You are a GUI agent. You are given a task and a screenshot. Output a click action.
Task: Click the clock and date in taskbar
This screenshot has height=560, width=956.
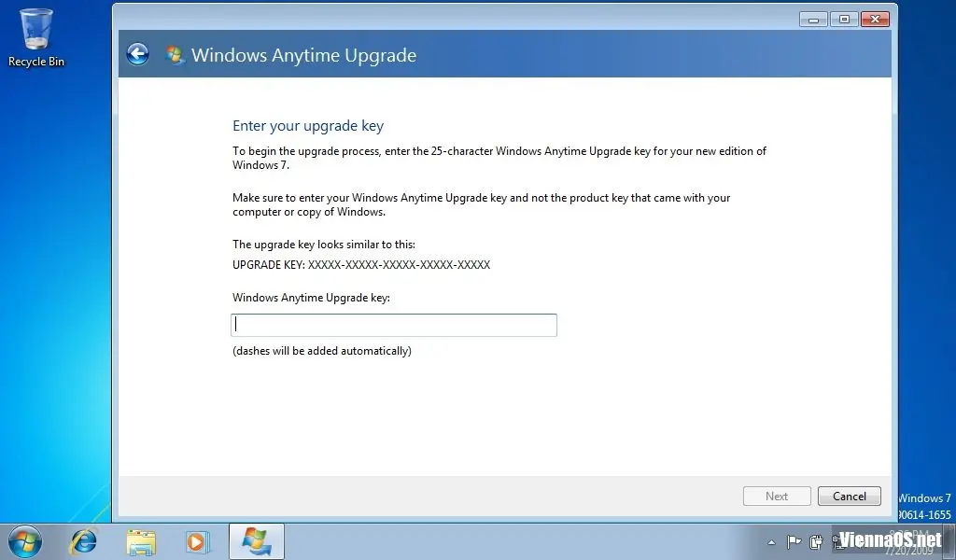pyautogui.click(x=908, y=541)
